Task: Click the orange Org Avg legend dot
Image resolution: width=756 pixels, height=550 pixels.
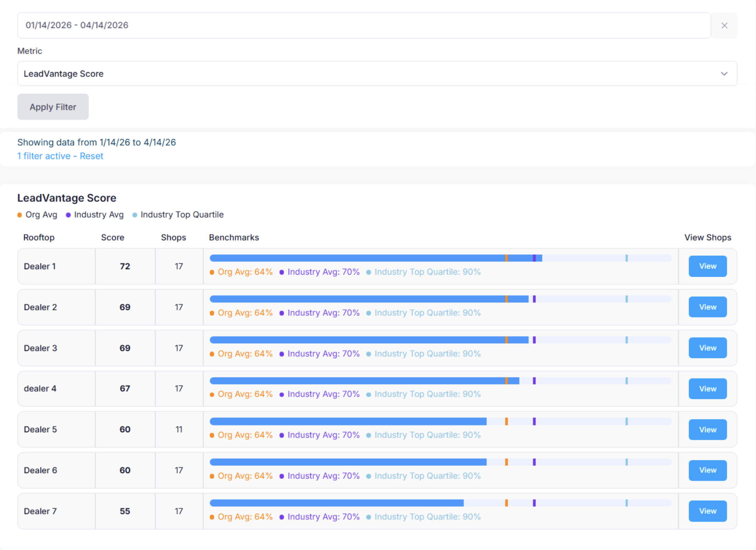Action: pyautogui.click(x=20, y=215)
